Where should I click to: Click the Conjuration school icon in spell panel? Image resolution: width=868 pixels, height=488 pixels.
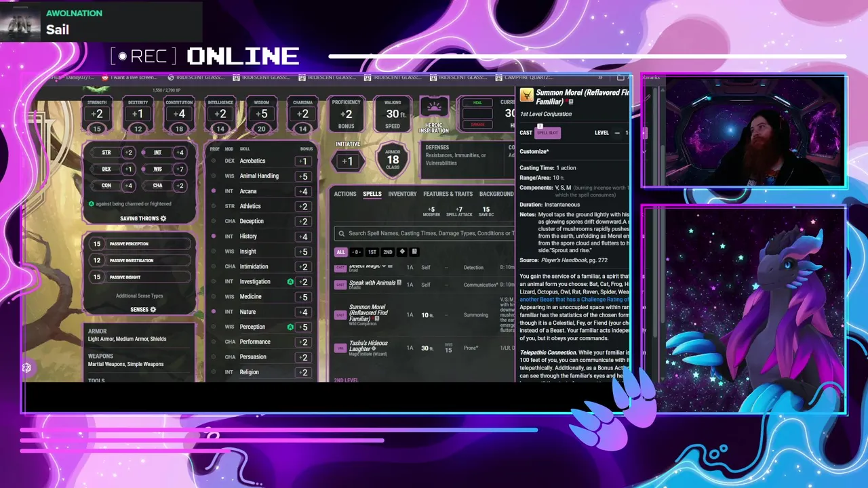[x=526, y=96]
